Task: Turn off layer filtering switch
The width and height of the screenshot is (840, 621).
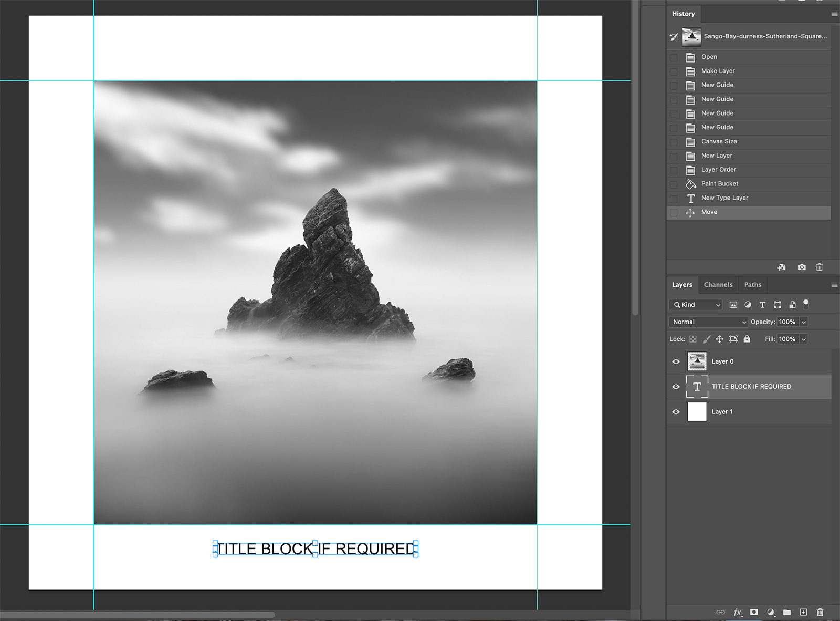Action: pos(806,304)
